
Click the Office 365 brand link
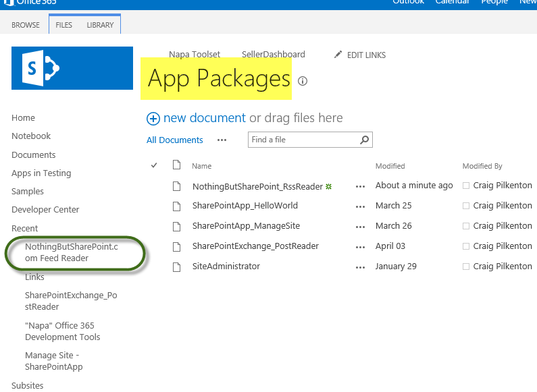tap(30, 3)
